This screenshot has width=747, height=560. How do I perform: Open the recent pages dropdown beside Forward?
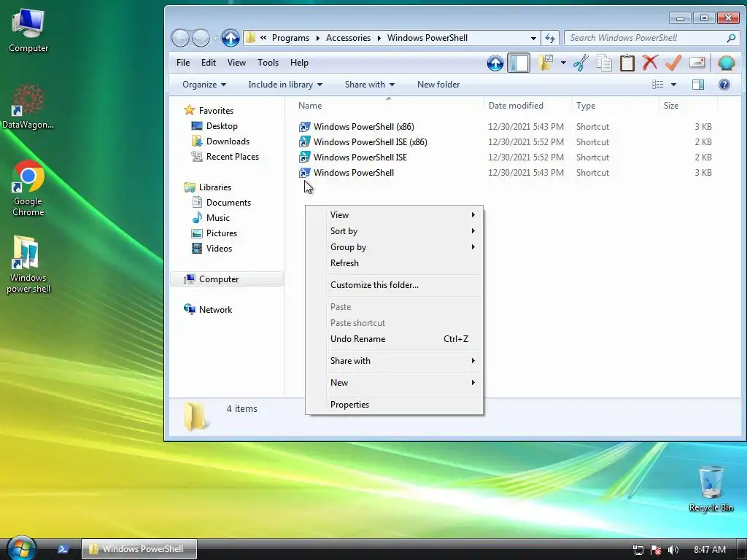(216, 38)
